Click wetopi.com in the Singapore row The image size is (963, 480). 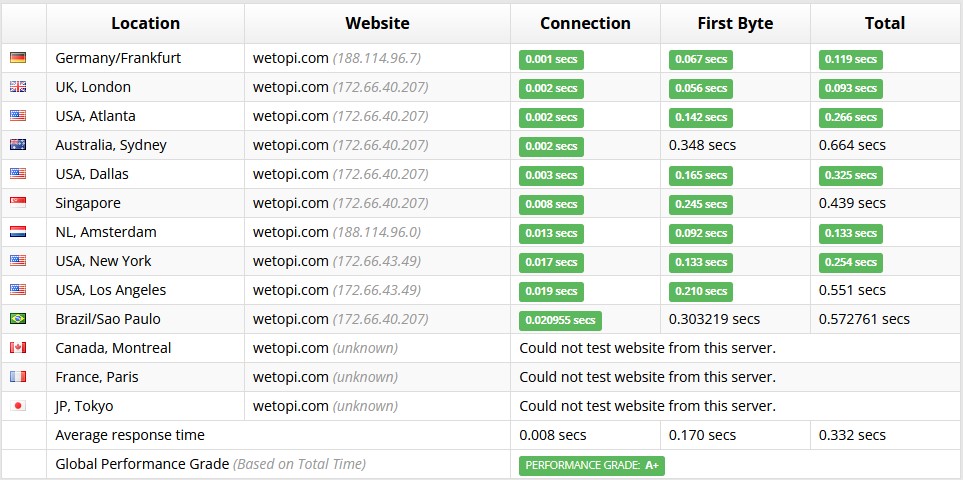(290, 203)
